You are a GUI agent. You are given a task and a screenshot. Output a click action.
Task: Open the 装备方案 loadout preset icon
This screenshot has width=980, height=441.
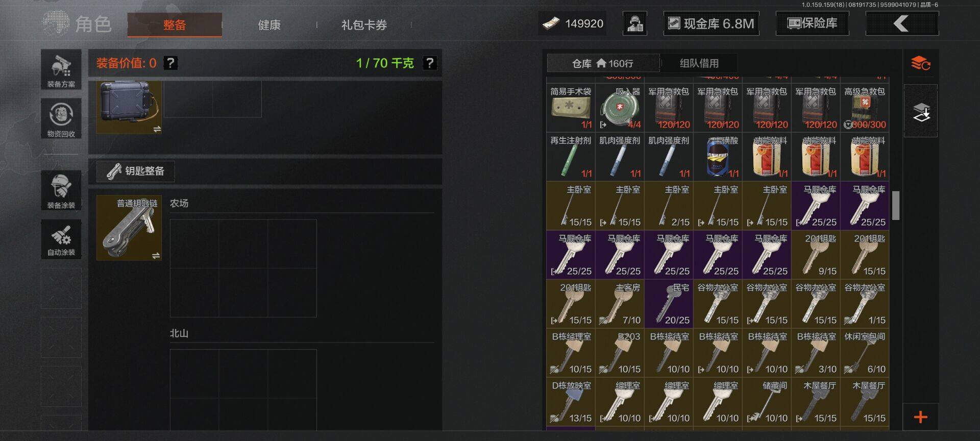61,69
